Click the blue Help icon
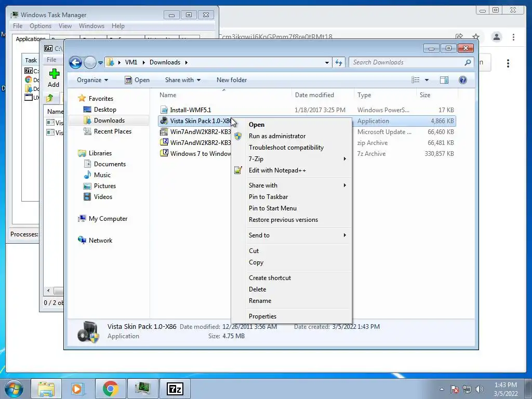The height and width of the screenshot is (399, 532). pos(462,80)
